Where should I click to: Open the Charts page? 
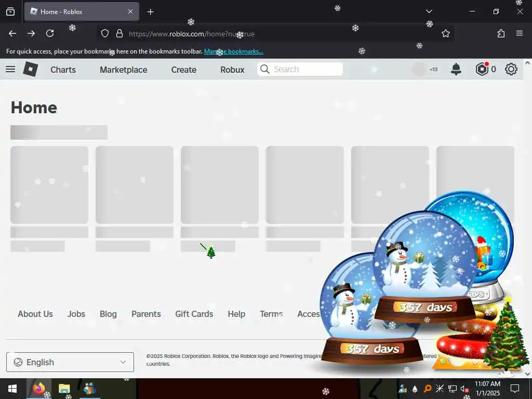(63, 70)
